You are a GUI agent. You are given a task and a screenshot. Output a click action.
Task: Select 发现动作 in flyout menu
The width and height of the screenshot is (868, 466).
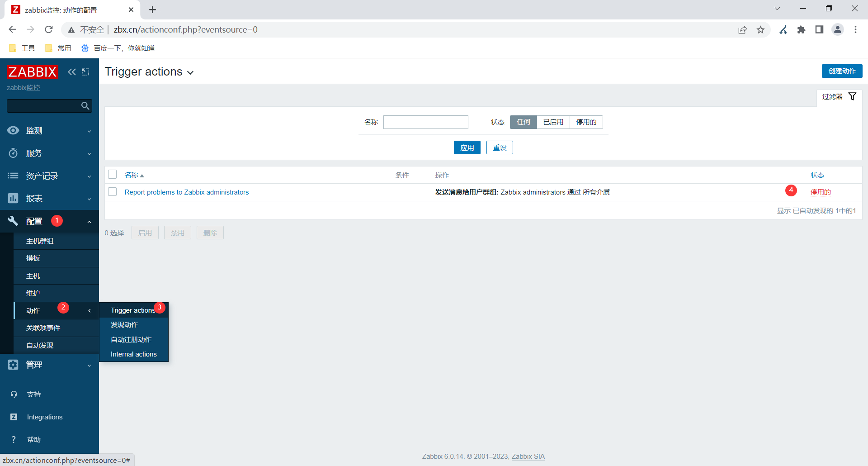(x=134, y=325)
